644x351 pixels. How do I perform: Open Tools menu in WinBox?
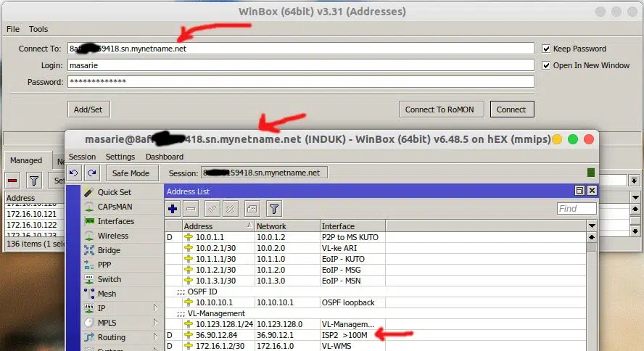[x=38, y=29]
